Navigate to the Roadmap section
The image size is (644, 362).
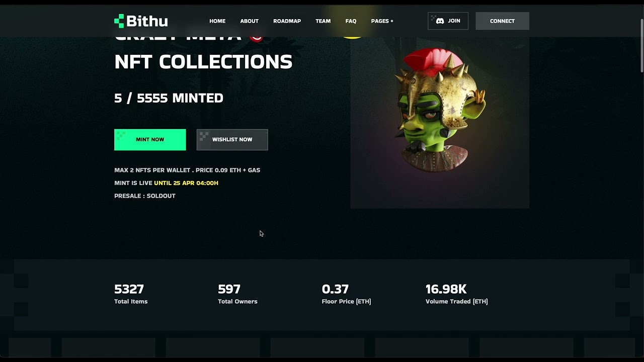pos(287,21)
